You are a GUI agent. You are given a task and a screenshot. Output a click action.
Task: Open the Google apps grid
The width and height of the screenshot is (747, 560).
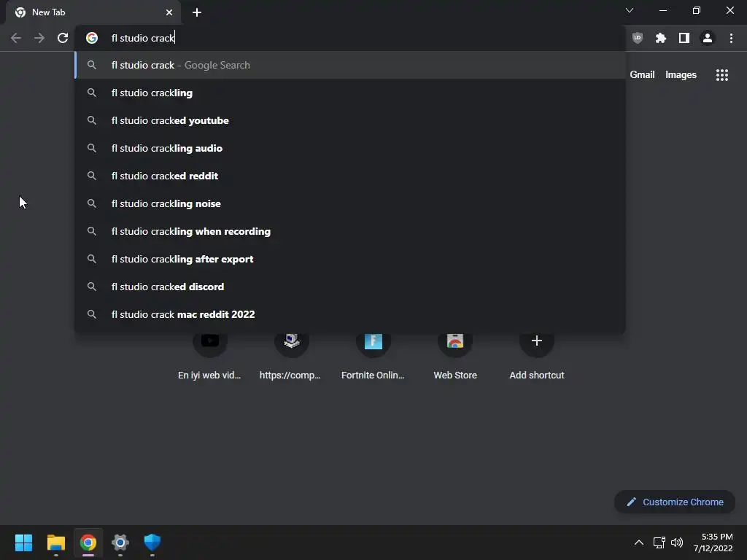[x=722, y=75]
